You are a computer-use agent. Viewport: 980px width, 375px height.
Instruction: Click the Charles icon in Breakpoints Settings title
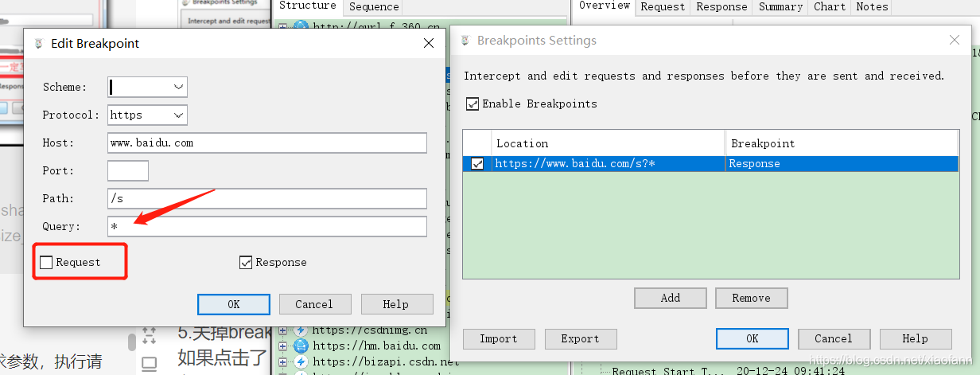464,41
